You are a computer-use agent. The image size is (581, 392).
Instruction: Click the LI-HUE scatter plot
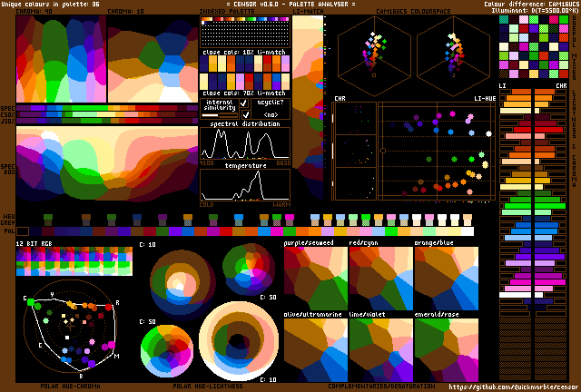[x=437, y=152]
